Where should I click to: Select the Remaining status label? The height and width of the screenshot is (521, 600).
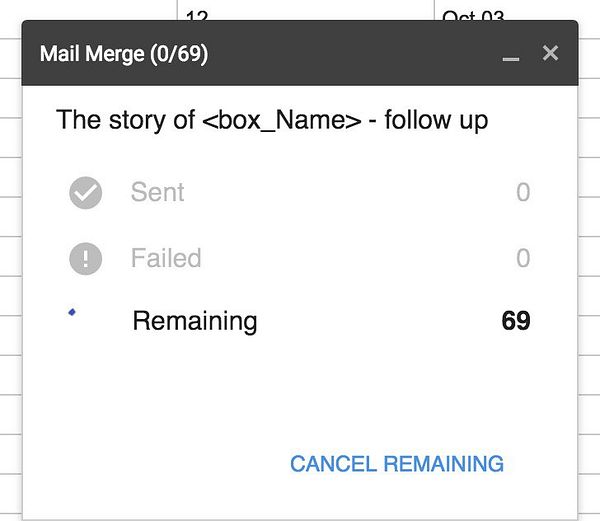click(194, 321)
